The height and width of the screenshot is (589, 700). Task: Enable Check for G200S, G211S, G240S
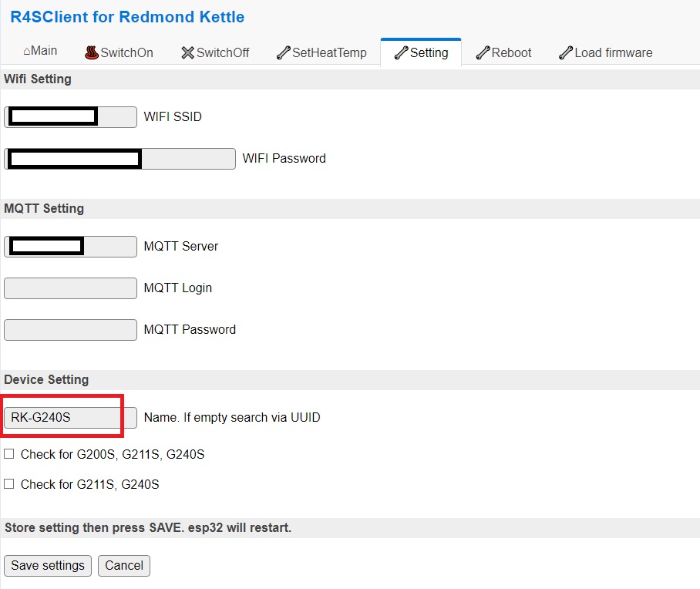[9, 454]
